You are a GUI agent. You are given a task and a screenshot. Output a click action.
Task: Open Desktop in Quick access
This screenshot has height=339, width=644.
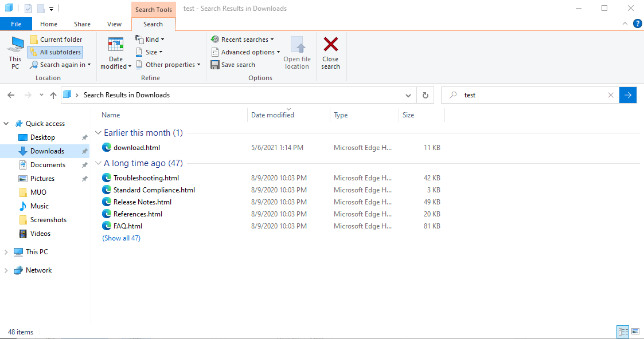tap(42, 137)
